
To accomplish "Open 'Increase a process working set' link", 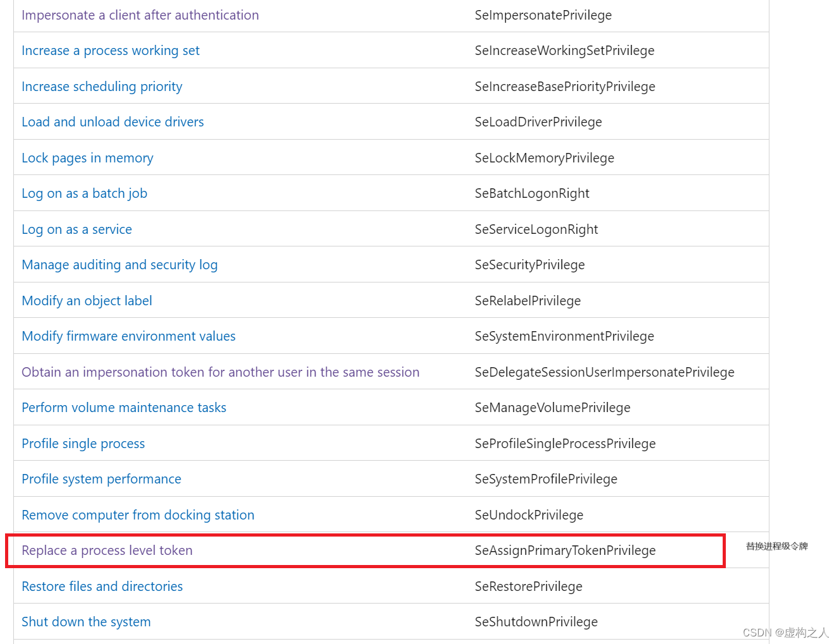I will point(111,51).
